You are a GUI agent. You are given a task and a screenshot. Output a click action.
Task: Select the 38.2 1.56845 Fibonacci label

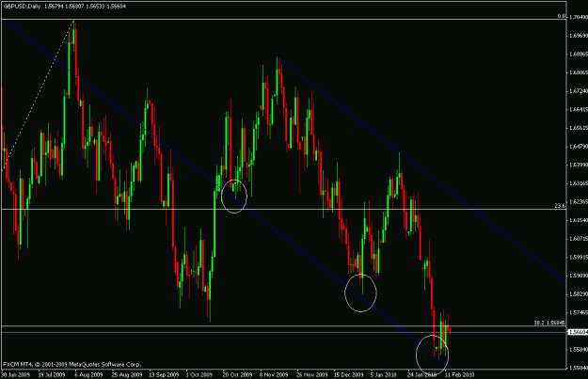[x=549, y=323]
